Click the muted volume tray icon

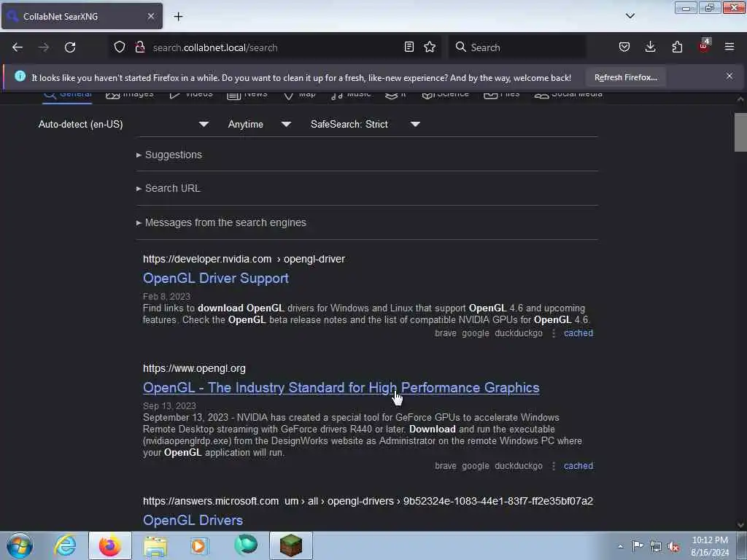click(x=673, y=546)
